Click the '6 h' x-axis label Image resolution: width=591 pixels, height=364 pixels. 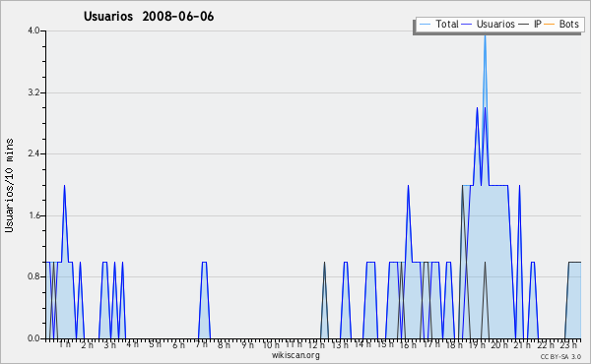click(178, 345)
